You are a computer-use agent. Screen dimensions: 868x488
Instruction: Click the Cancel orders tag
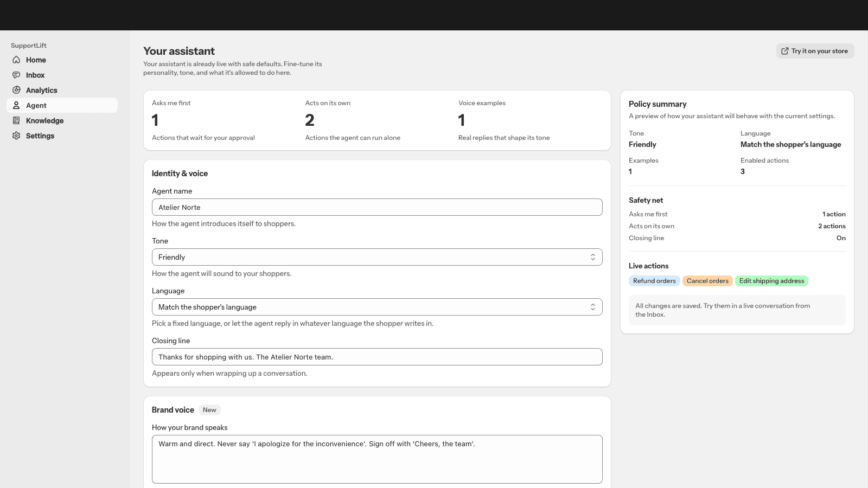click(707, 281)
